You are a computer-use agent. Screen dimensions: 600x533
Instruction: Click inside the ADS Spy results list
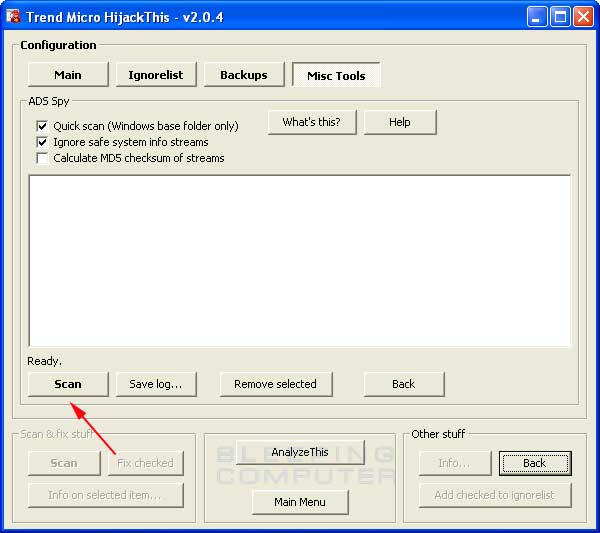300,261
